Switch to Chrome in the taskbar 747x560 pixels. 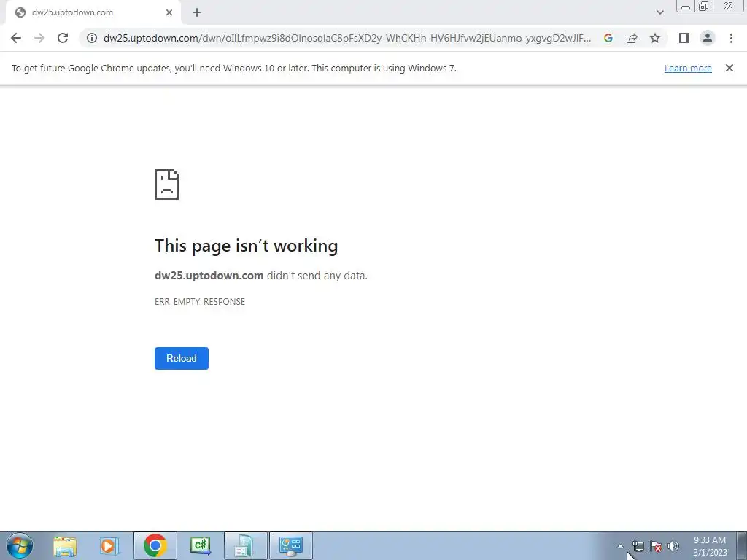click(x=155, y=545)
